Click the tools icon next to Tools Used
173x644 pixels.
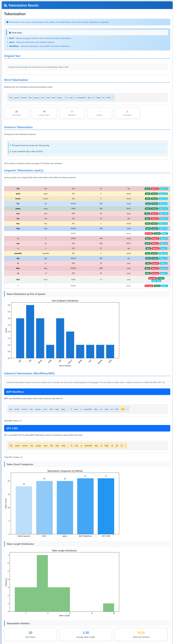(x=10, y=32)
